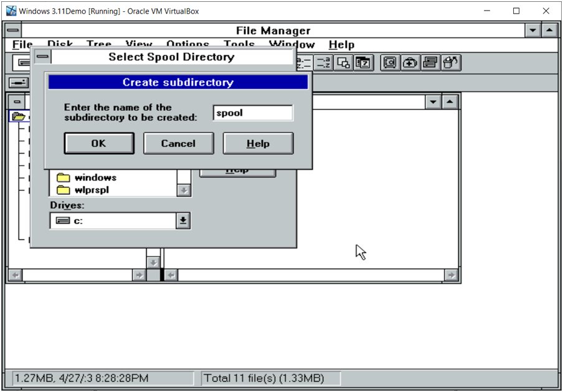Viewport: 563px width, 392px height.
Task: Open the Help menu in File Manager
Action: [341, 44]
